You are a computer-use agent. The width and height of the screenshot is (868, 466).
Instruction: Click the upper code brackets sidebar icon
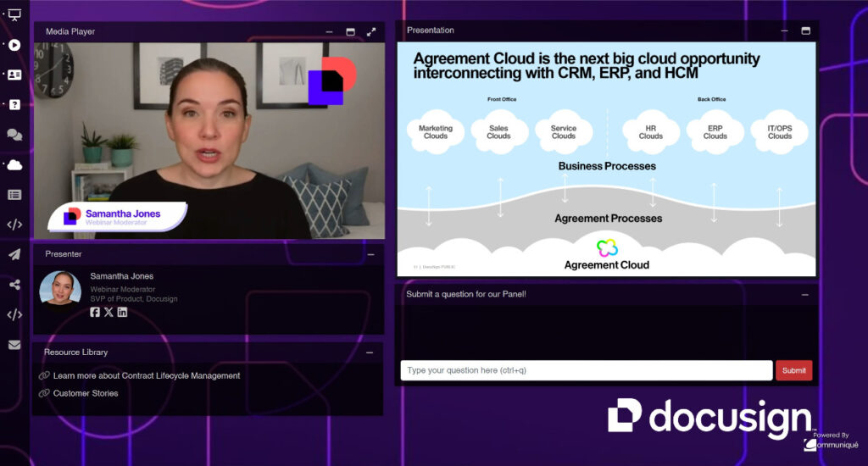coord(15,225)
